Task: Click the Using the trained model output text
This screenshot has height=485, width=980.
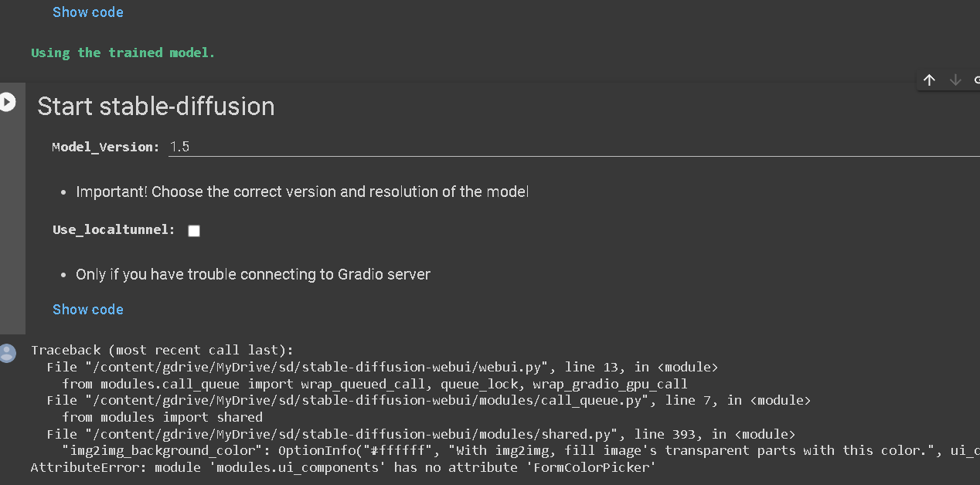Action: click(122, 52)
